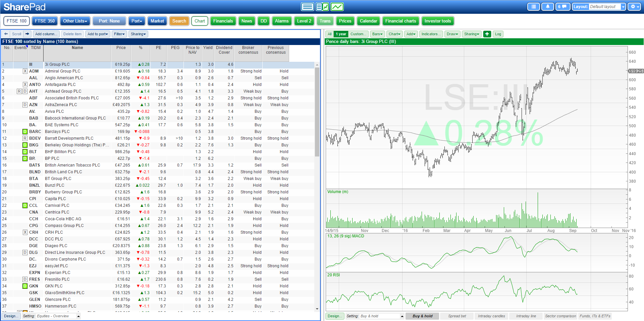
Task: Click the Delete item button
Action: [72, 34]
